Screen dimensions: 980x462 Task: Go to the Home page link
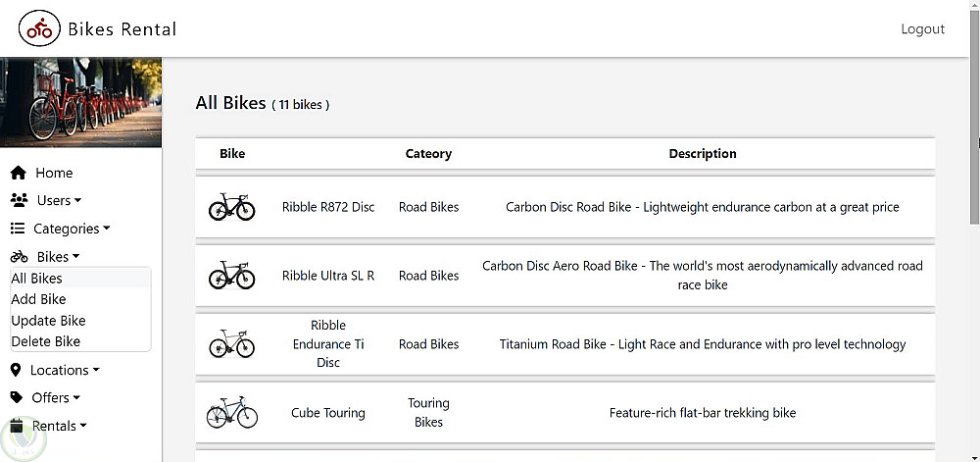(54, 173)
